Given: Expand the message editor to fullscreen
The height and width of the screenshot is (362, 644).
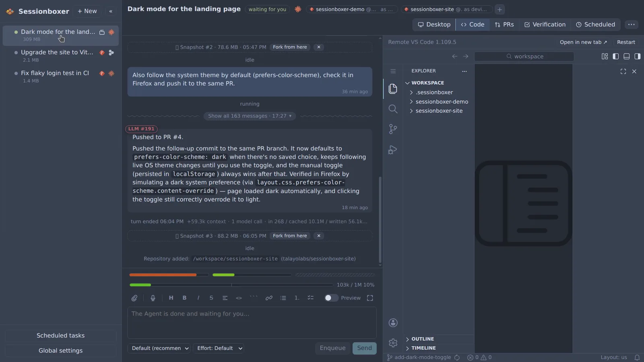Looking at the screenshot, I should [370, 298].
